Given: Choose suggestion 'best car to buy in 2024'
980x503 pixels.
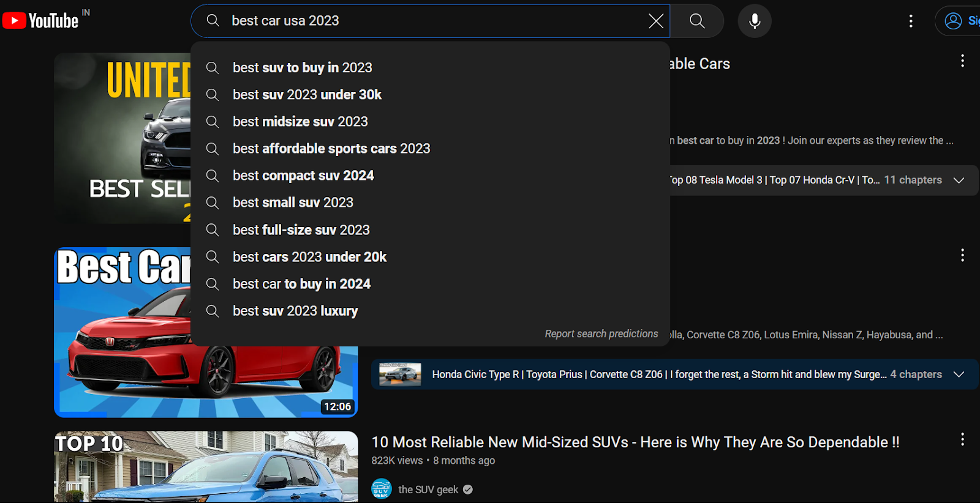Looking at the screenshot, I should point(430,283).
